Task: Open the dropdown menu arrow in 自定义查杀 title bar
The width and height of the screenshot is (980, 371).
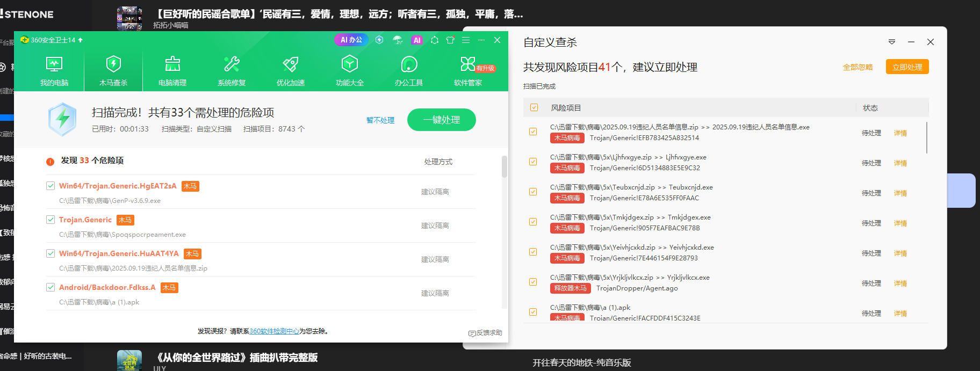Action: click(892, 42)
